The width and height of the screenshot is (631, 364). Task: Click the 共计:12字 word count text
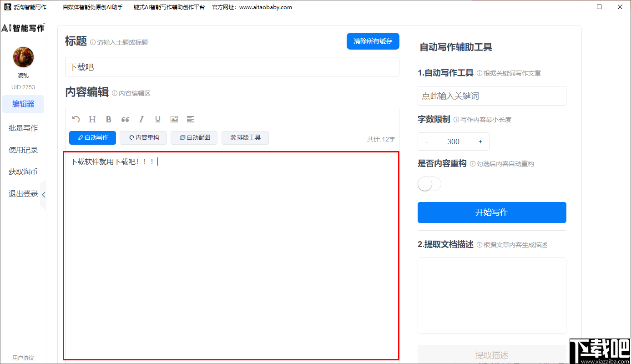point(381,139)
